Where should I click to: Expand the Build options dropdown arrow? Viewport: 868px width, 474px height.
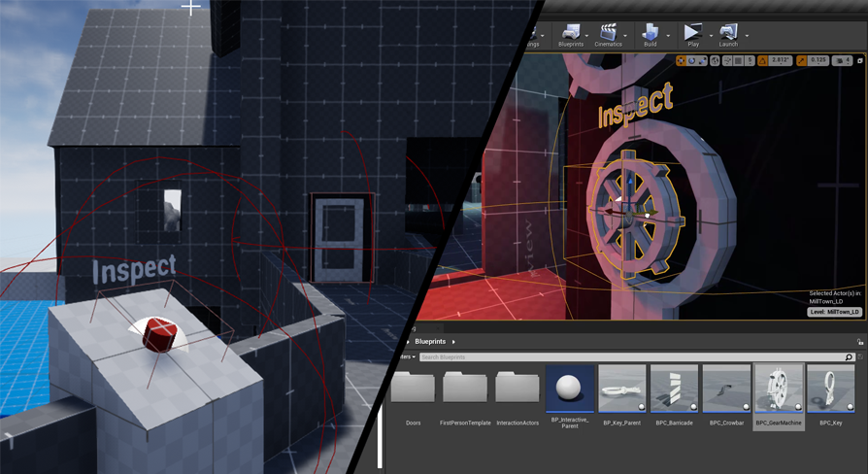668,36
